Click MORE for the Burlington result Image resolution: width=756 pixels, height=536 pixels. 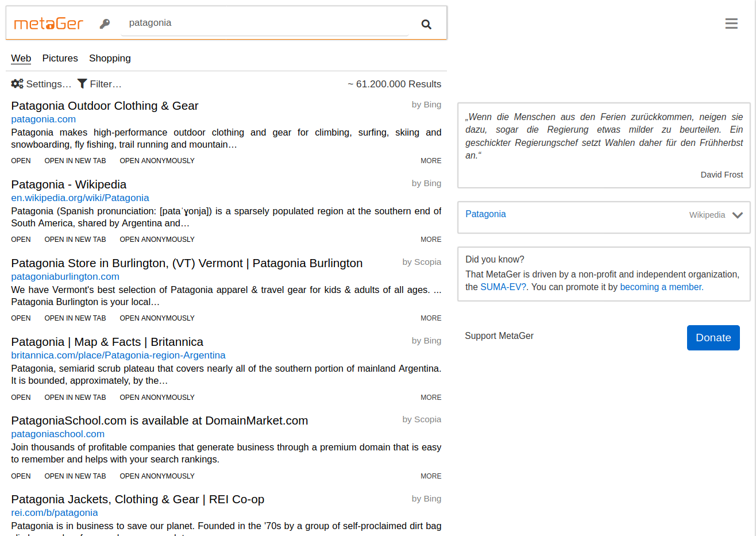point(431,318)
